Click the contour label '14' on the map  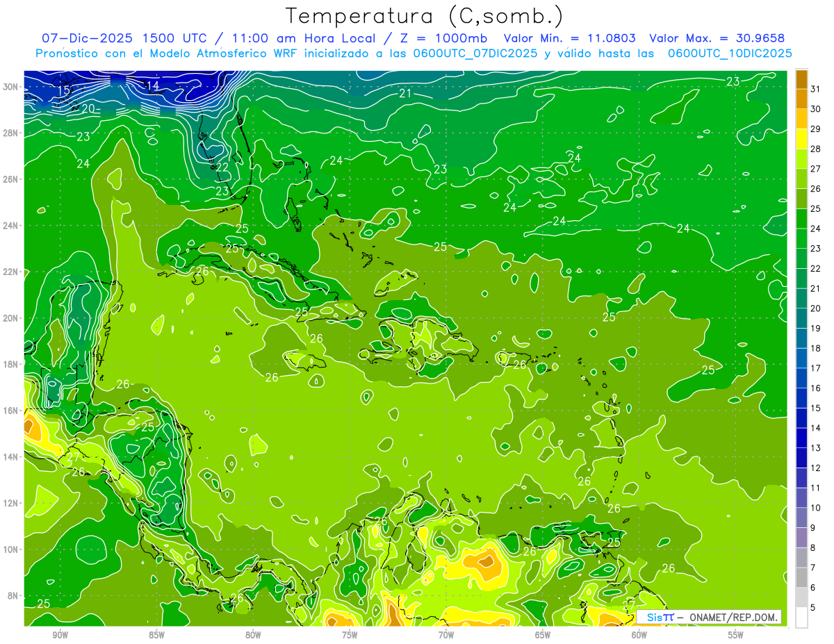tap(152, 85)
